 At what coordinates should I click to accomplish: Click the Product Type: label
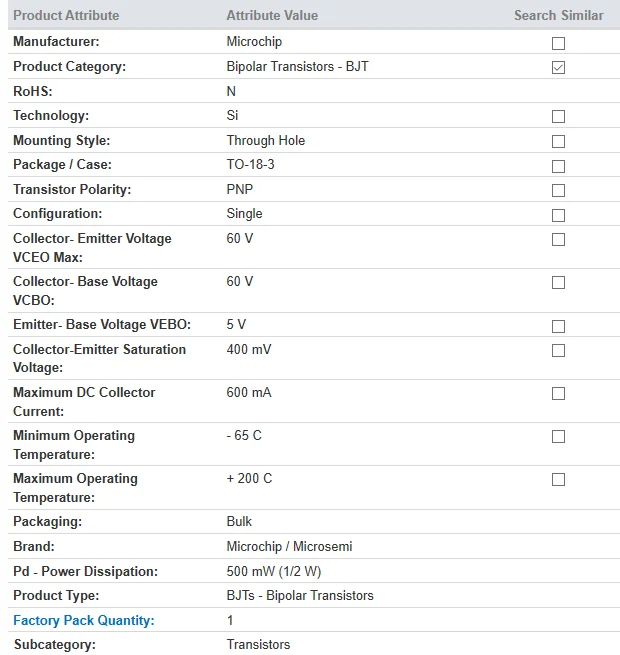[56, 595]
